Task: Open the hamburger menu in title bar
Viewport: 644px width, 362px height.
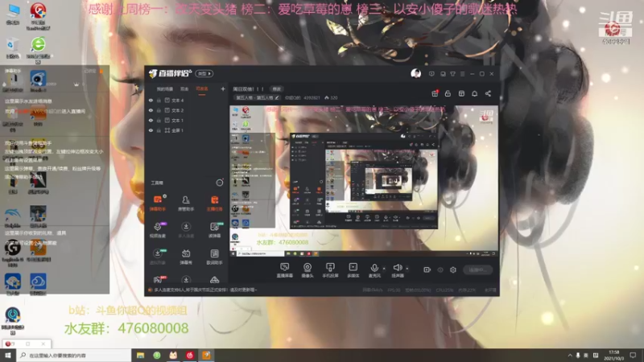Action: (x=462, y=74)
